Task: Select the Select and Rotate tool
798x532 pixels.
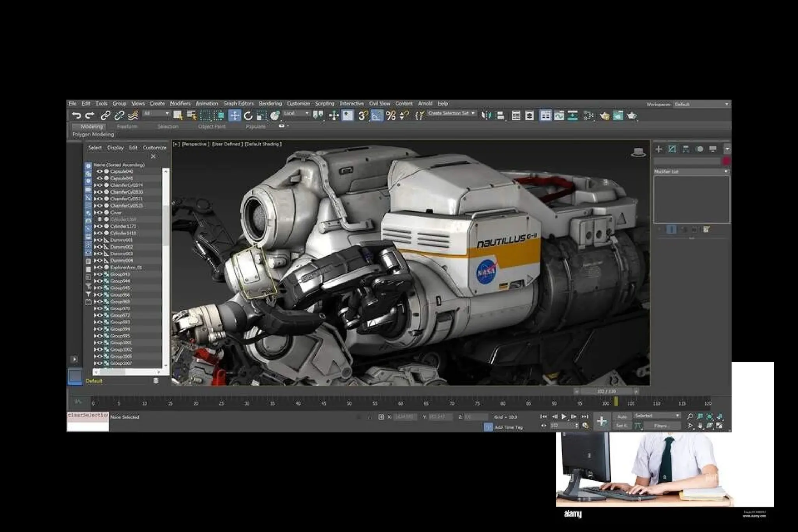Action: pos(248,115)
